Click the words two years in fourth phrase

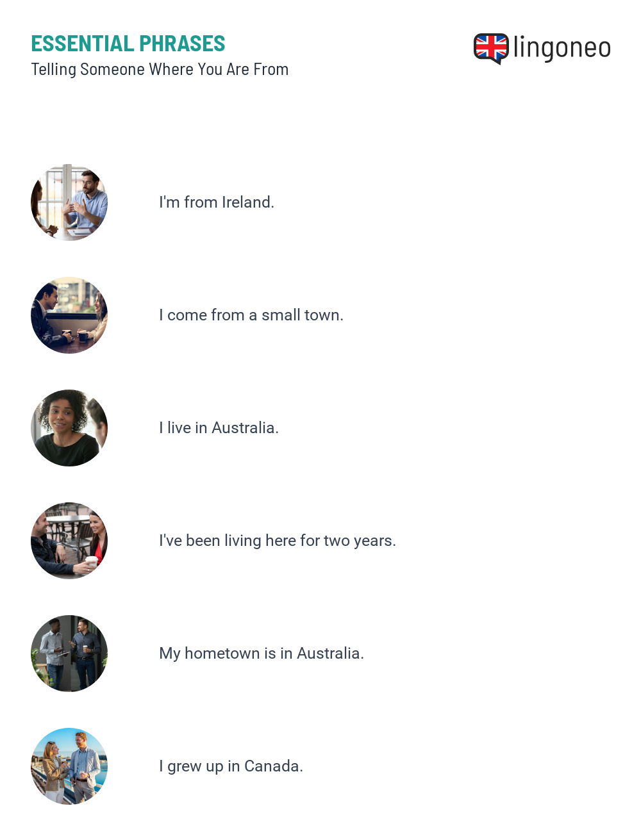click(x=360, y=541)
